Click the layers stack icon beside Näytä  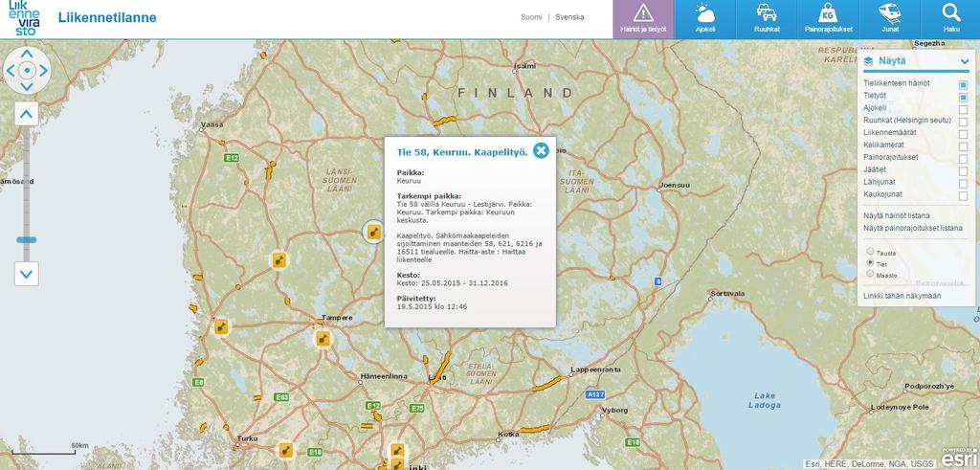(868, 61)
